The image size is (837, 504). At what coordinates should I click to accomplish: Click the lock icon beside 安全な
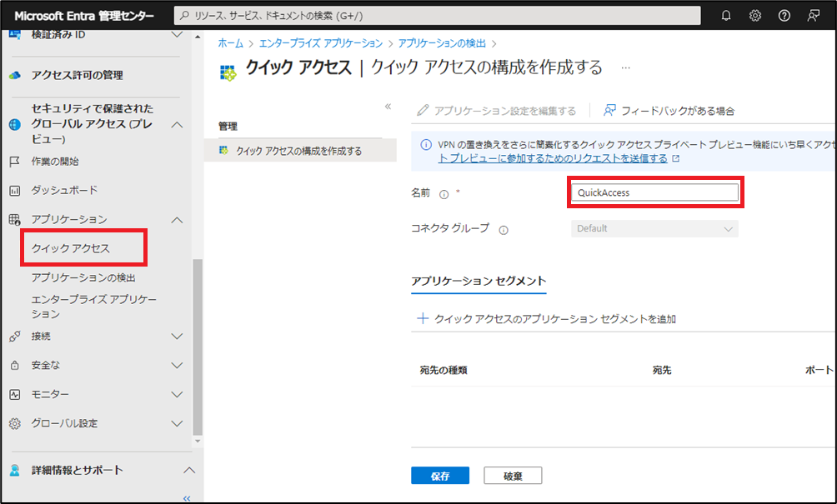click(x=15, y=366)
